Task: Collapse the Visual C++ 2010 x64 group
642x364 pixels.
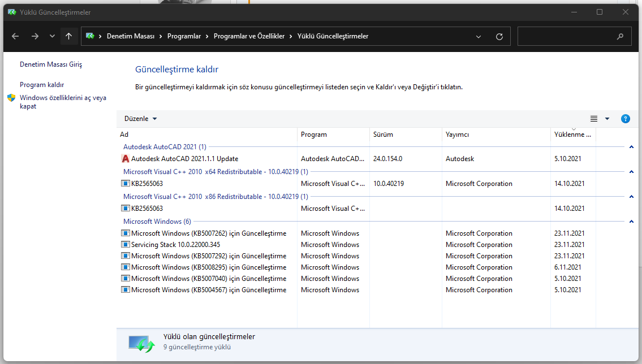Action: (x=631, y=172)
